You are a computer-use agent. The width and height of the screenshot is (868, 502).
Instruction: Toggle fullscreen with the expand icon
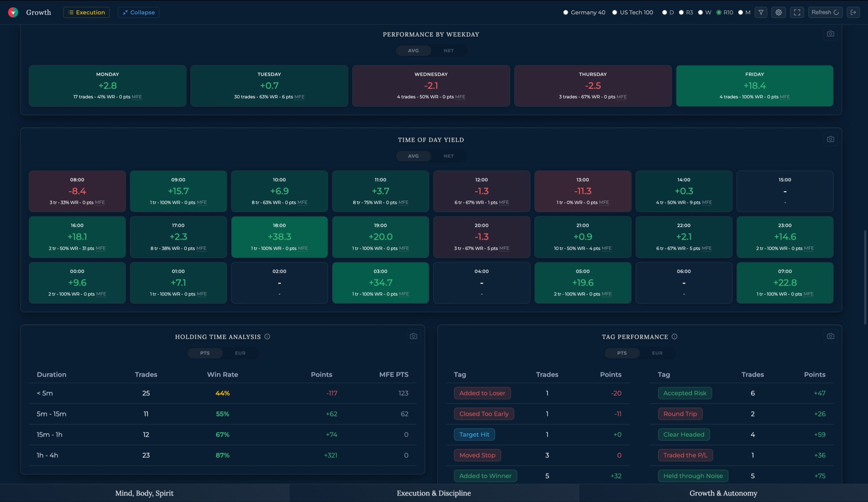click(797, 13)
